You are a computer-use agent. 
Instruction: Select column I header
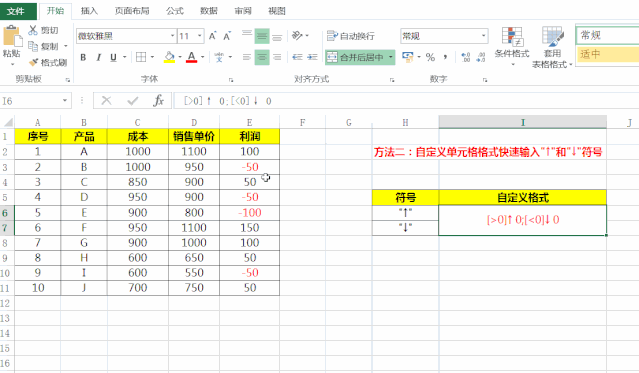(x=522, y=122)
